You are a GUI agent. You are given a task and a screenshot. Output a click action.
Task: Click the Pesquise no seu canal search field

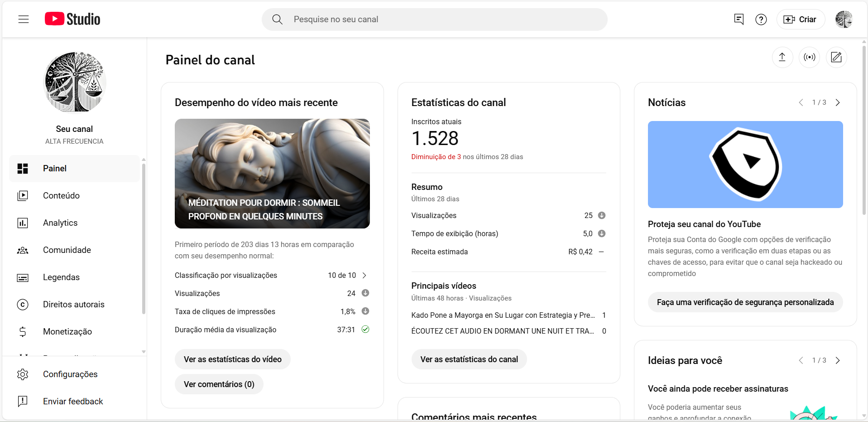tap(435, 19)
